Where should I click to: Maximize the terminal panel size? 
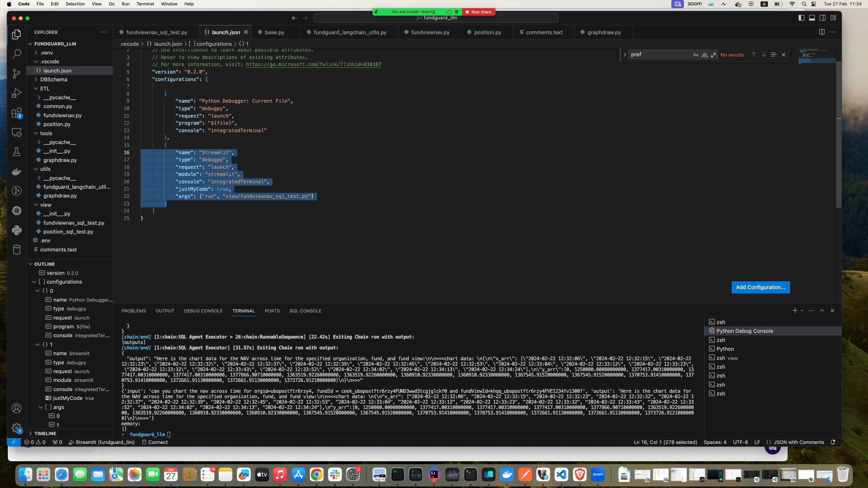coord(822,311)
